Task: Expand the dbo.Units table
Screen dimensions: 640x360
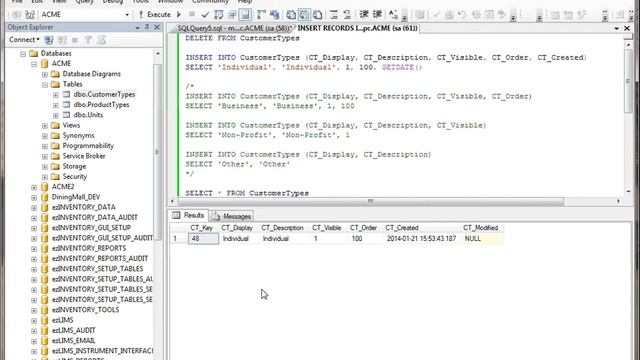Action: [56, 115]
